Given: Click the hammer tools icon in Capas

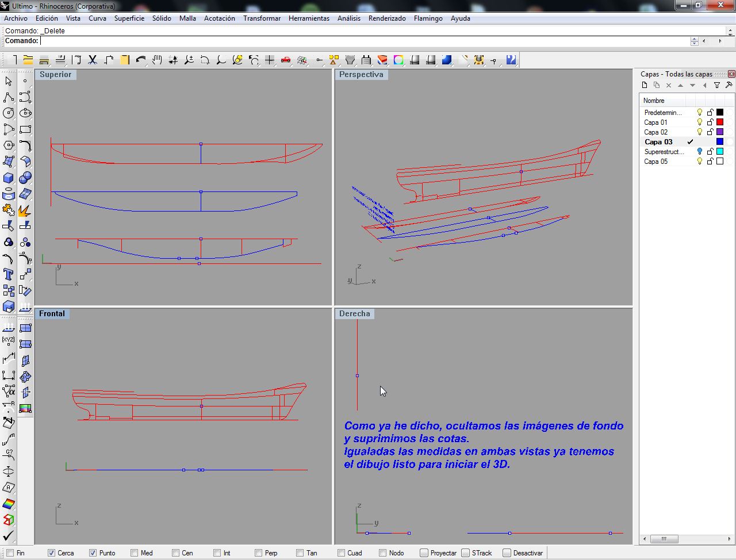Looking at the screenshot, I should [x=729, y=85].
